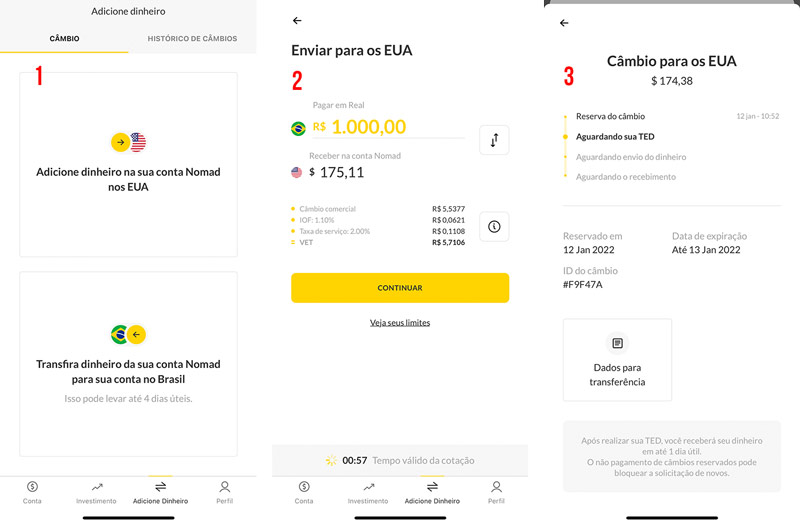
Task: Tap the transfer to Brazil arrow icon
Action: coord(137,334)
